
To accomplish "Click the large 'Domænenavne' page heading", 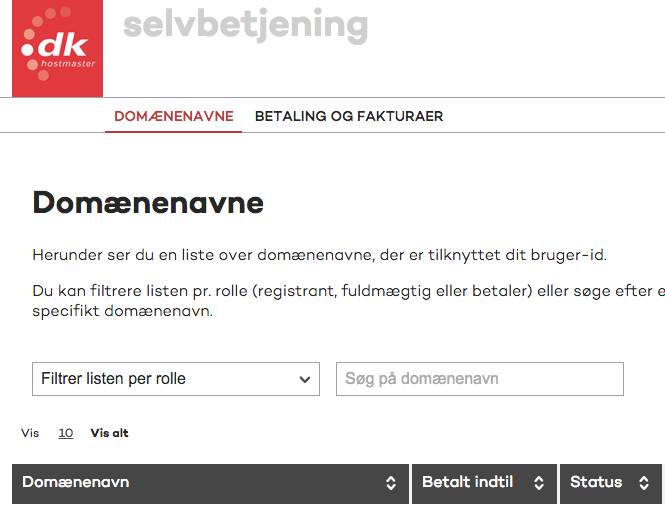I will point(148,203).
